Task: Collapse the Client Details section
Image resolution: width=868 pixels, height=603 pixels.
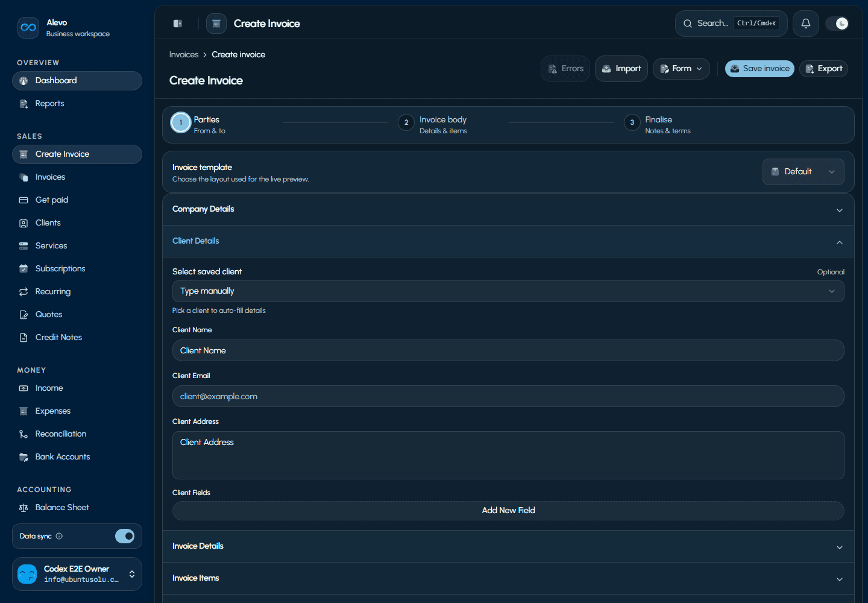Action: point(508,241)
